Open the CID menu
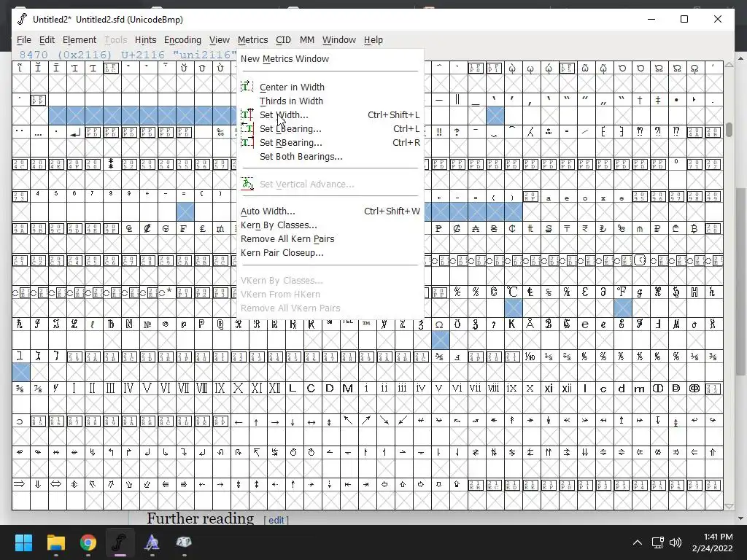The width and height of the screenshot is (747, 560). tap(283, 40)
